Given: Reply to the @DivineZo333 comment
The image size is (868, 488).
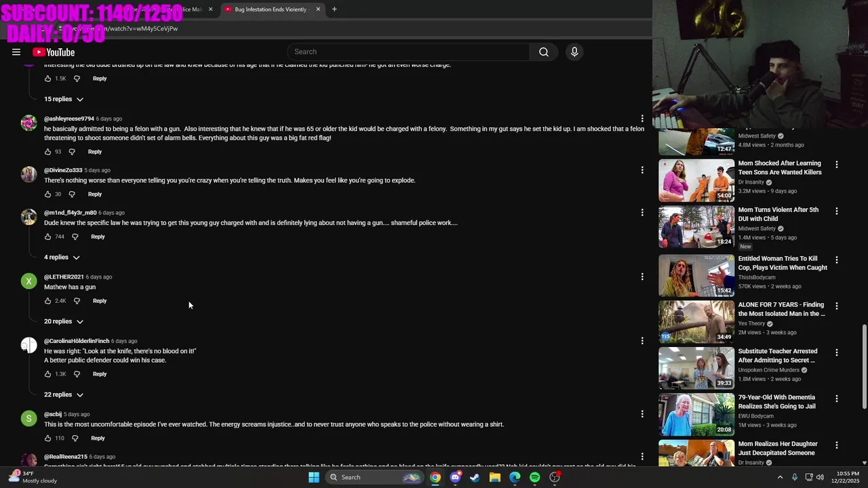Looking at the screenshot, I should point(95,195).
